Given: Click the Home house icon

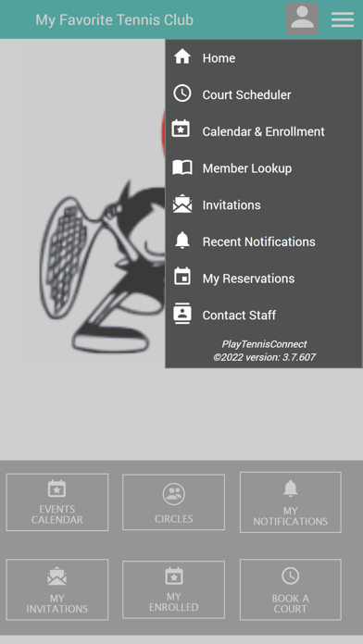Looking at the screenshot, I should [x=182, y=56].
